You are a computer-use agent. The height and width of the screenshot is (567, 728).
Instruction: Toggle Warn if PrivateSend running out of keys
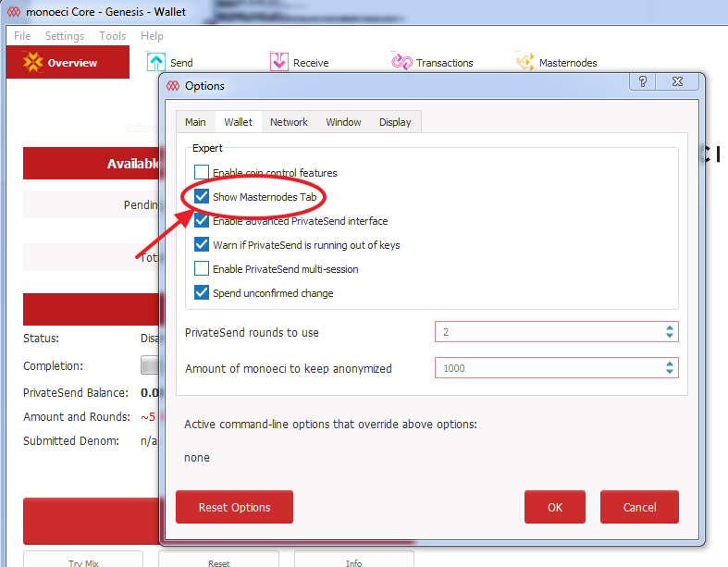pos(202,245)
